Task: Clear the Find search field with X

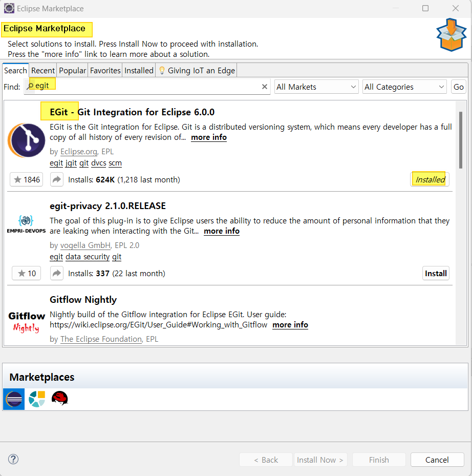Action: (x=265, y=87)
